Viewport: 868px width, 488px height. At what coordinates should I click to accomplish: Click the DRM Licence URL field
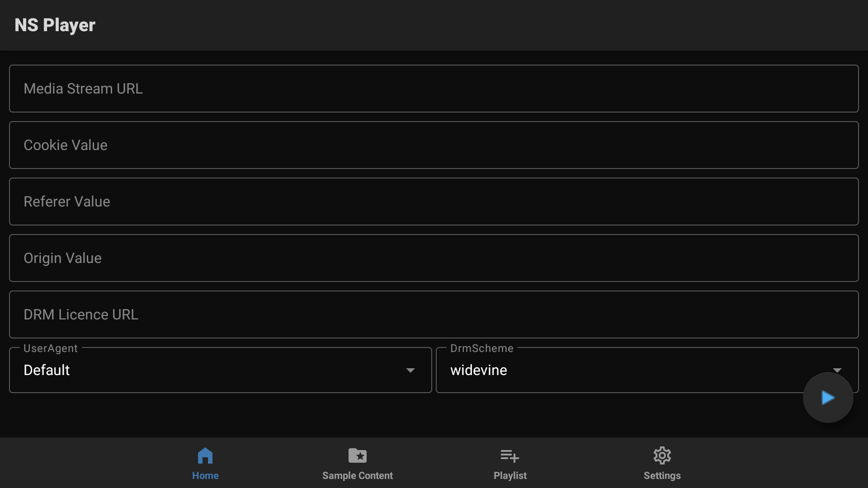(434, 314)
